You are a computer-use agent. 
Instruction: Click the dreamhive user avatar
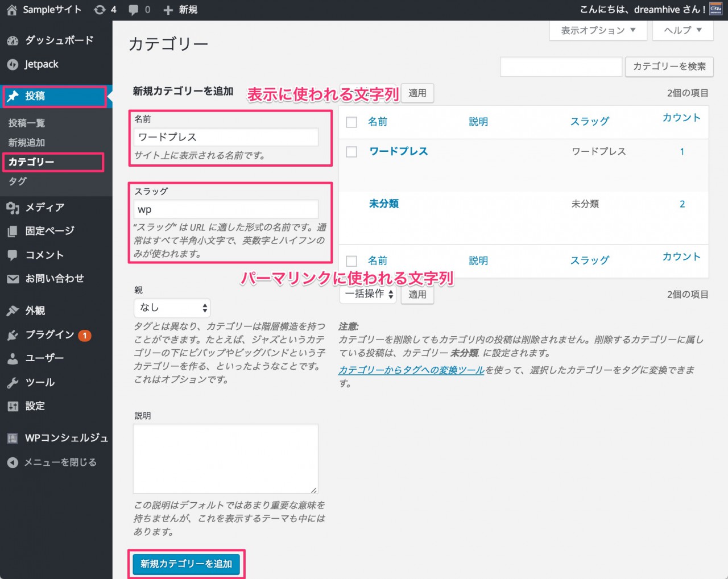tap(715, 9)
